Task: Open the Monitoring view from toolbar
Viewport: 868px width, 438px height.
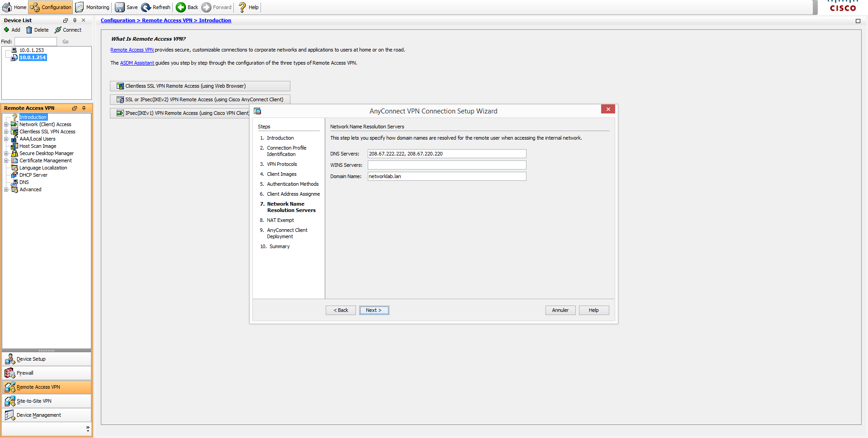Action: [x=92, y=7]
